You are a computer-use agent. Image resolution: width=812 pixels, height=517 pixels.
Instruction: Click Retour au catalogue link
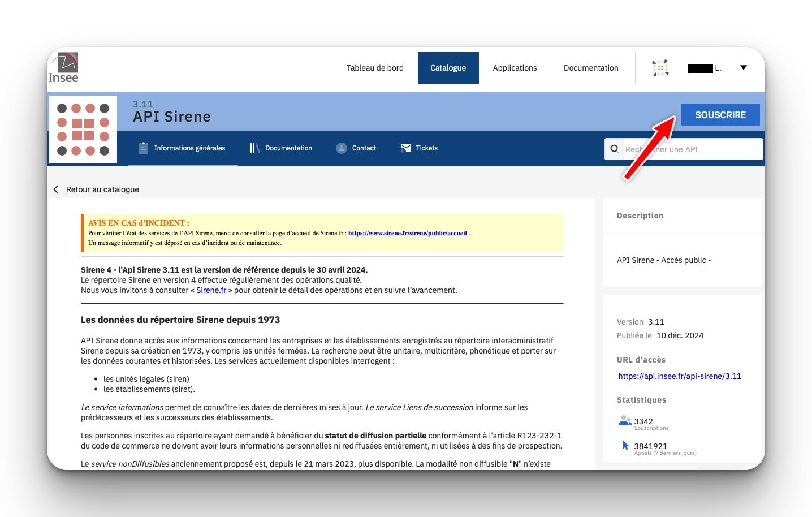[x=102, y=189]
